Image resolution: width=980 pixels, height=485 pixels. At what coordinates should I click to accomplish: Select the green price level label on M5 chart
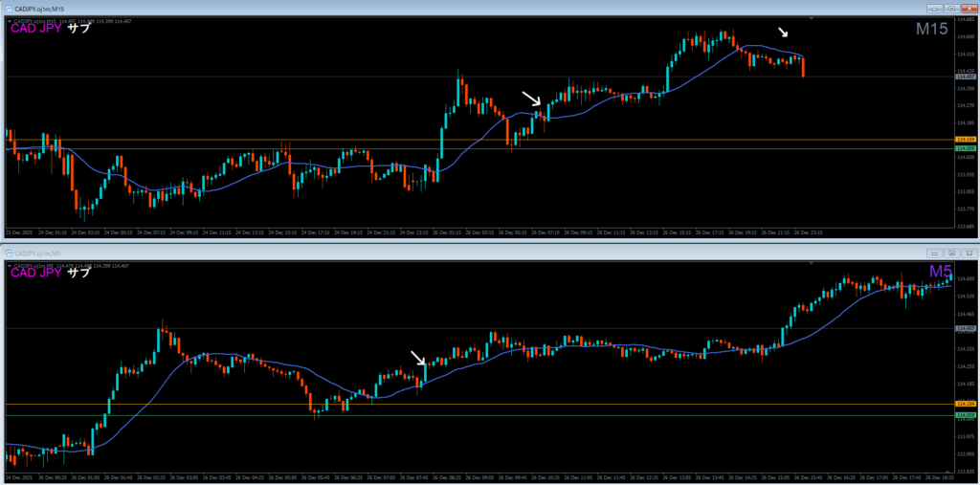coord(965,415)
